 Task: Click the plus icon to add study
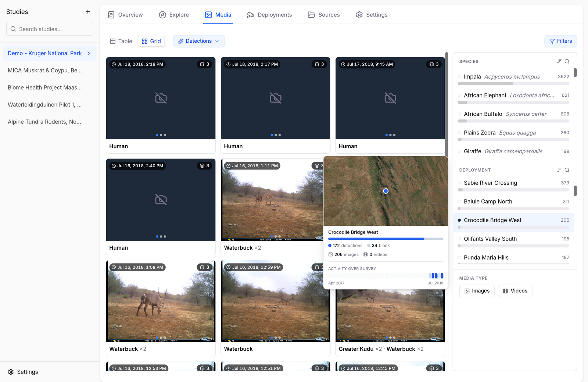(88, 12)
